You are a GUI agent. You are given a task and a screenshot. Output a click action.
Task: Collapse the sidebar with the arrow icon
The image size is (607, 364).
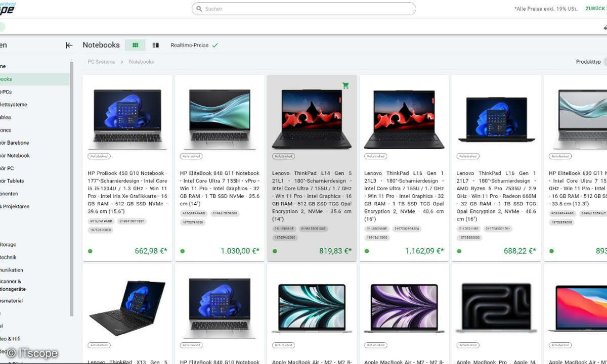point(69,45)
